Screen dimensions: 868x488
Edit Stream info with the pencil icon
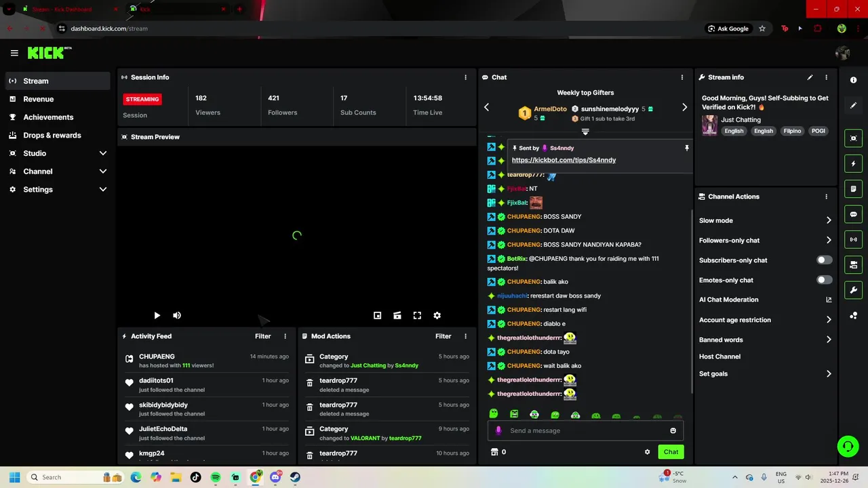coord(810,77)
